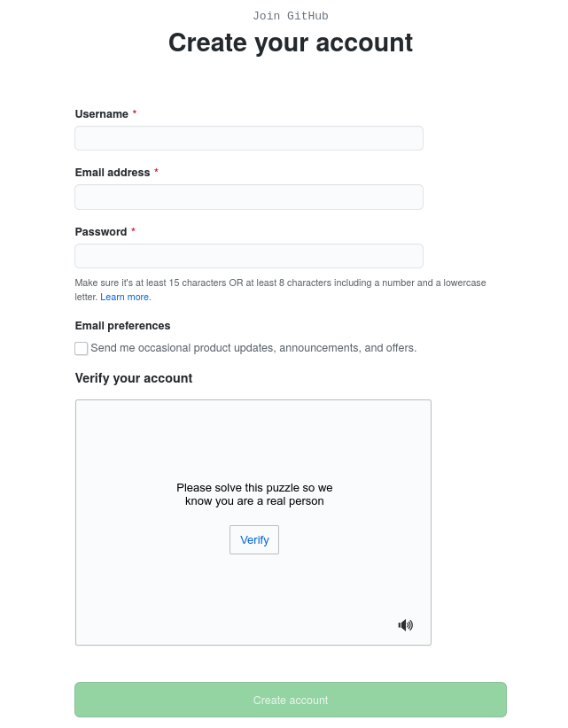
Task: Focus the Email address input field
Action: pyautogui.click(x=248, y=197)
